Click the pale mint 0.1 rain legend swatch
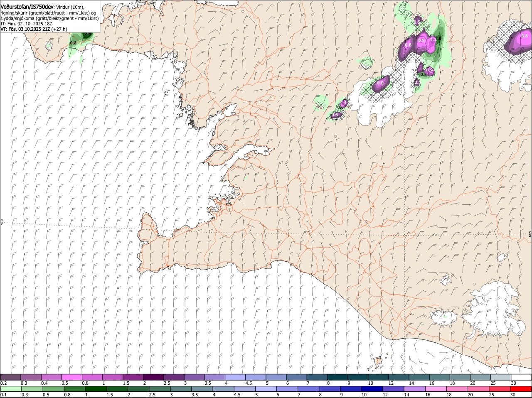532x398 pixels. click(x=11, y=389)
